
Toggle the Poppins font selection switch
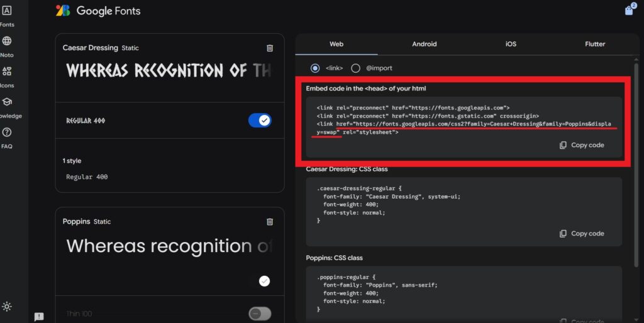tap(265, 281)
